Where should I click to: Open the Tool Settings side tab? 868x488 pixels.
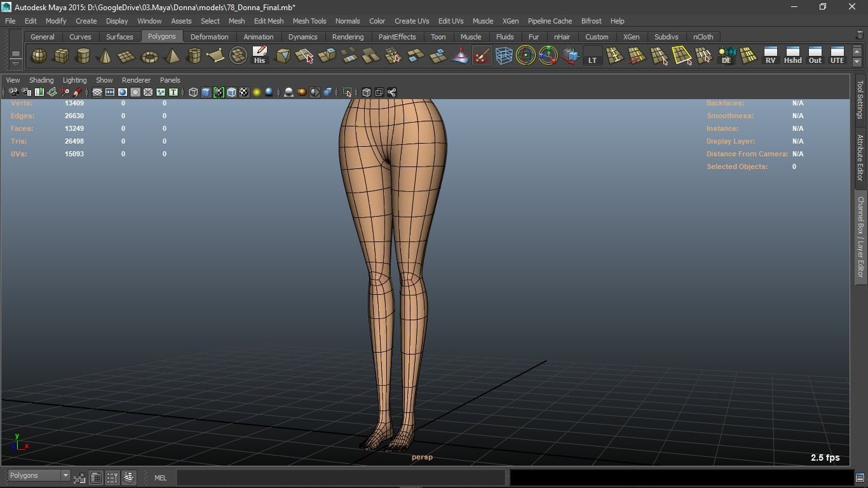(x=860, y=100)
